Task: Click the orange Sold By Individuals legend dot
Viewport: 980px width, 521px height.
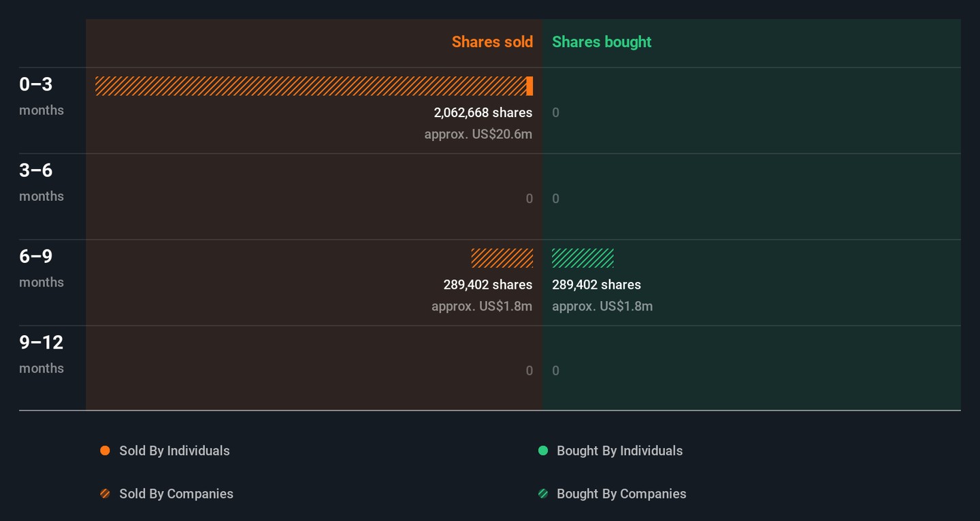Action: point(105,451)
